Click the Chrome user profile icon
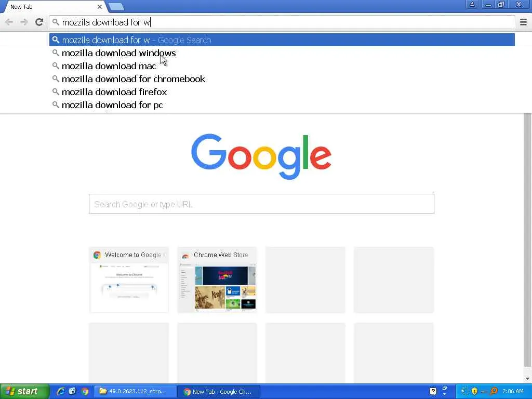The width and height of the screenshot is (532, 399). 472,5
